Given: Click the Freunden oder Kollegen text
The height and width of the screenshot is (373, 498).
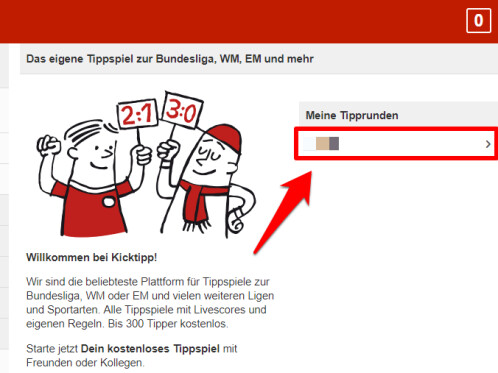Looking at the screenshot, I should (85, 363).
